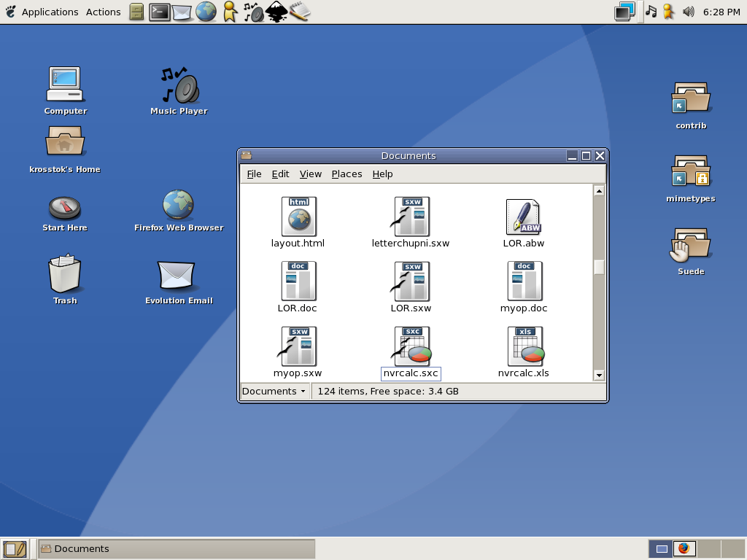This screenshot has width=747, height=560.
Task: Select the myop.doc file
Action: point(524,287)
